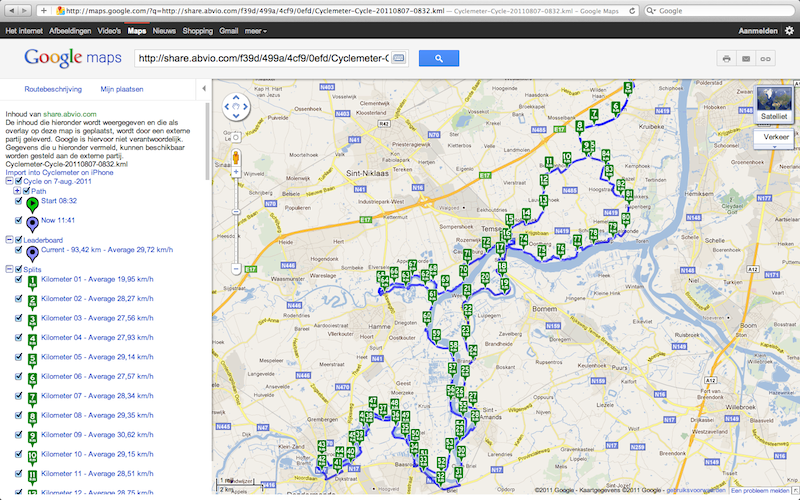800x500 pixels.
Task: Click kilometer marker 8 on the map
Action: 579,127
